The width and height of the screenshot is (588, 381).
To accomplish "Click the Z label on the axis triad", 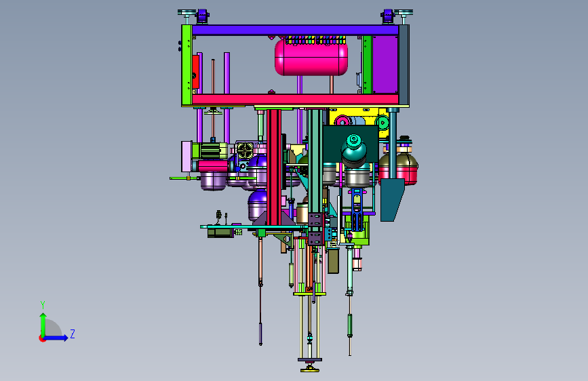I will [73, 334].
